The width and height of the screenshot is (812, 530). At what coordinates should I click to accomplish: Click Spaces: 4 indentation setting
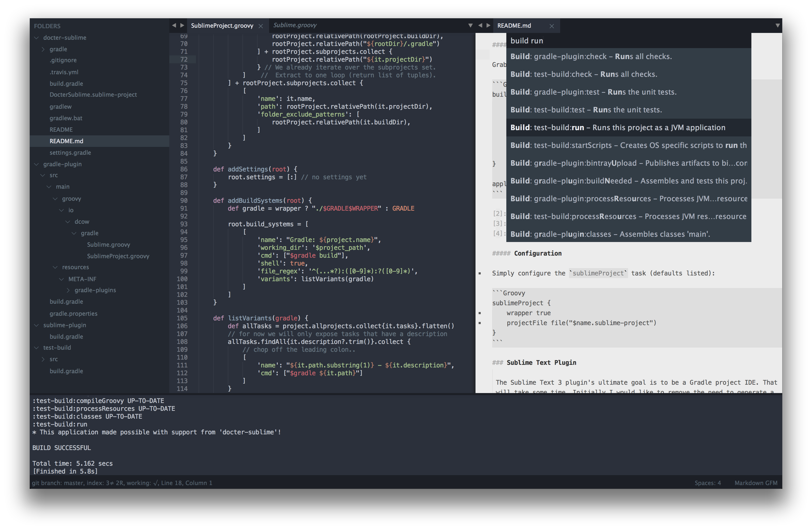(707, 483)
